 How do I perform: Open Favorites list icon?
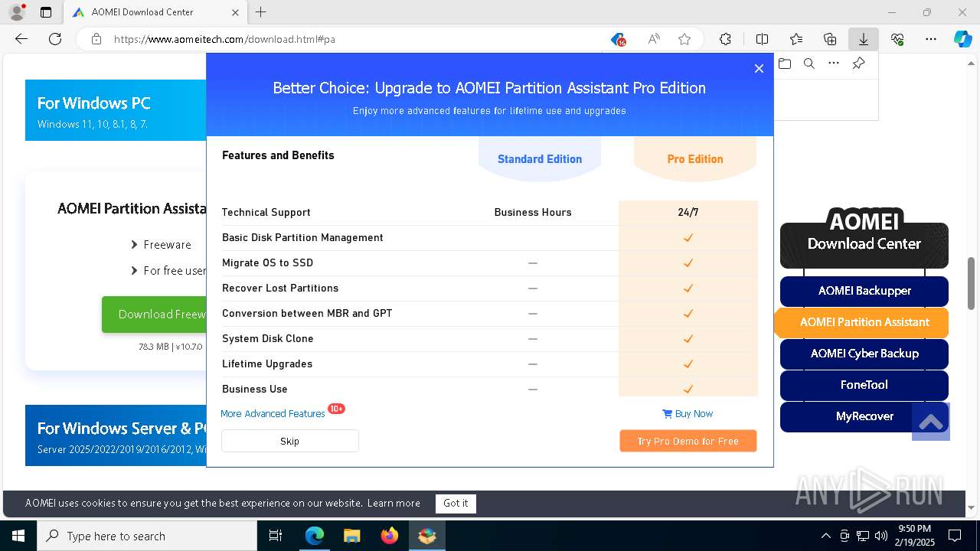point(796,39)
